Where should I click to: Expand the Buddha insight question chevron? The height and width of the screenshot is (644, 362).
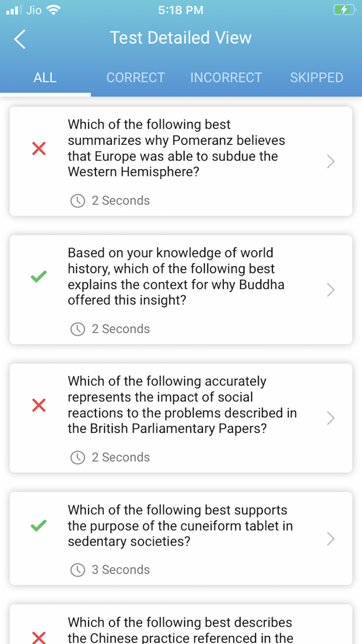point(331,290)
